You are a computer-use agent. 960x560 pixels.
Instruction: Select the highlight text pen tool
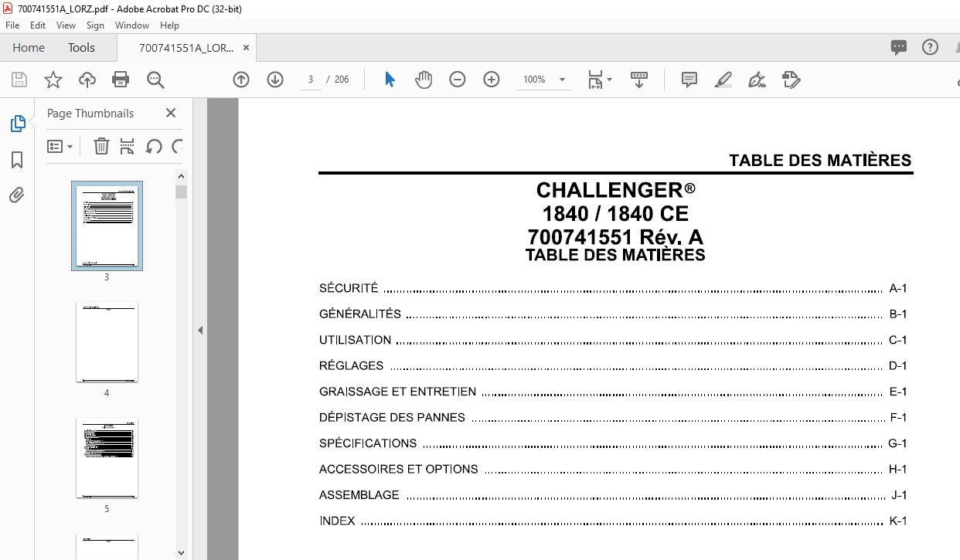(x=723, y=80)
